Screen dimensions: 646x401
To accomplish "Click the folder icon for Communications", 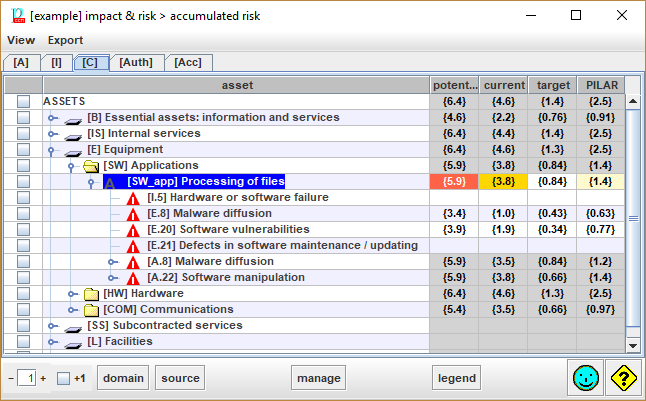I will (x=91, y=309).
